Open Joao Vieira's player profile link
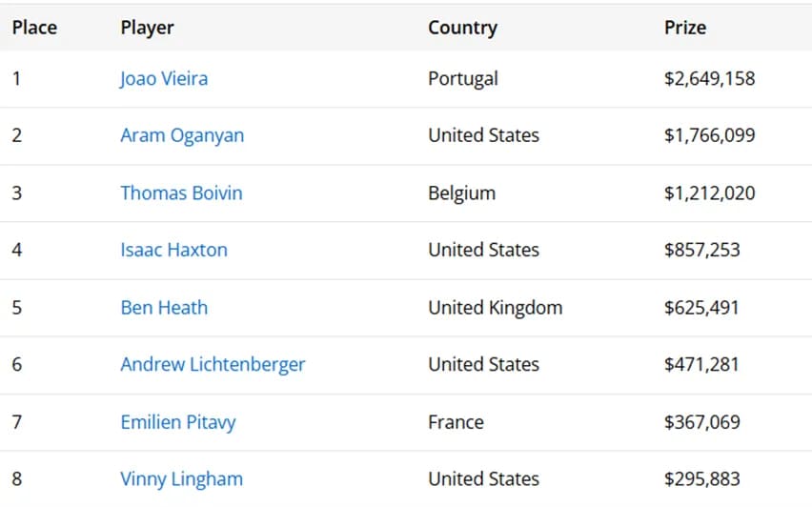The height and width of the screenshot is (507, 812). (x=164, y=79)
